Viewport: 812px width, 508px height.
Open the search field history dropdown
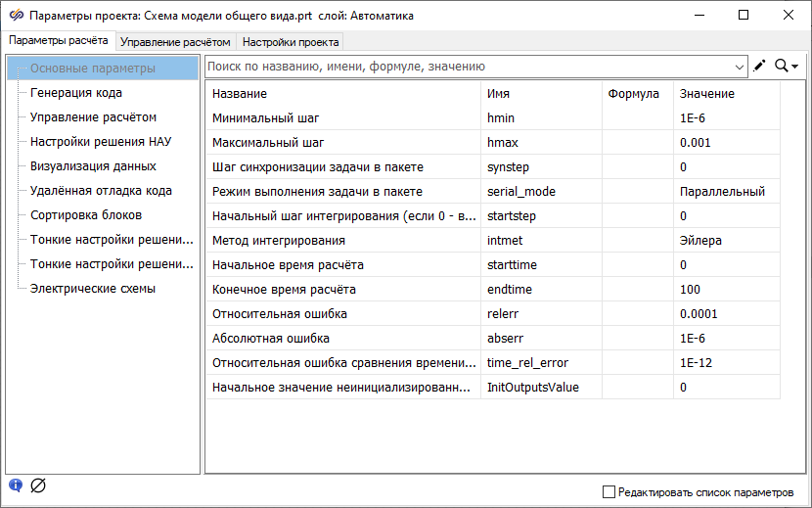click(739, 67)
